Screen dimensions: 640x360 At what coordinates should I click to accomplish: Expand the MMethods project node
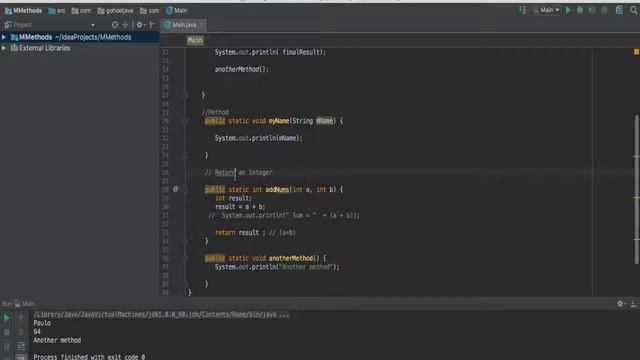[4, 37]
